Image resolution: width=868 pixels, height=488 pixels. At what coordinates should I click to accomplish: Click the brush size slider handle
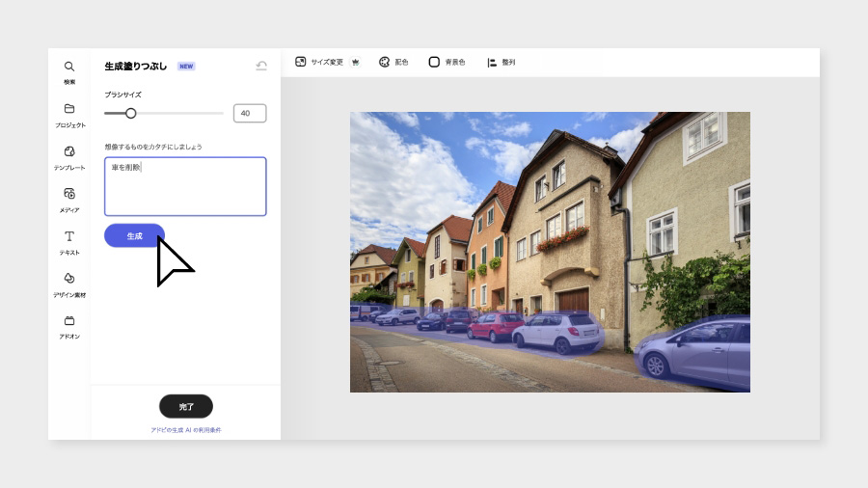(x=130, y=114)
